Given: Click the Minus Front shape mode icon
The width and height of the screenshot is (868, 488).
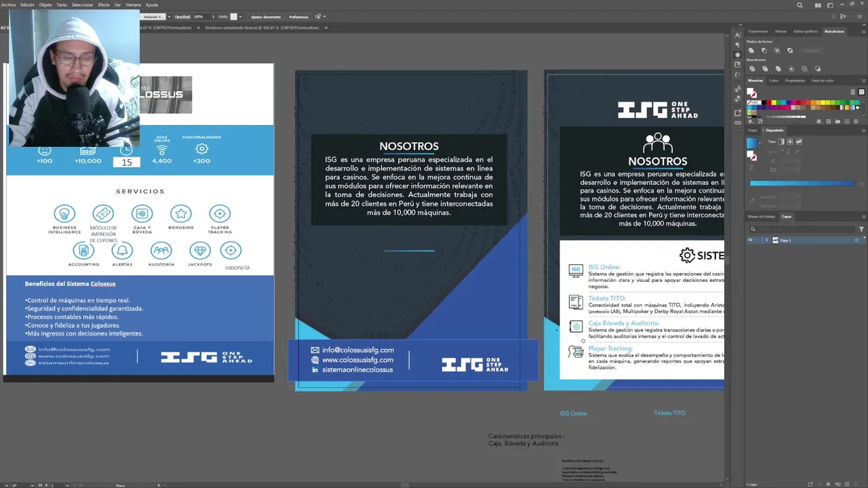Looking at the screenshot, I should pyautogui.click(x=764, y=50).
